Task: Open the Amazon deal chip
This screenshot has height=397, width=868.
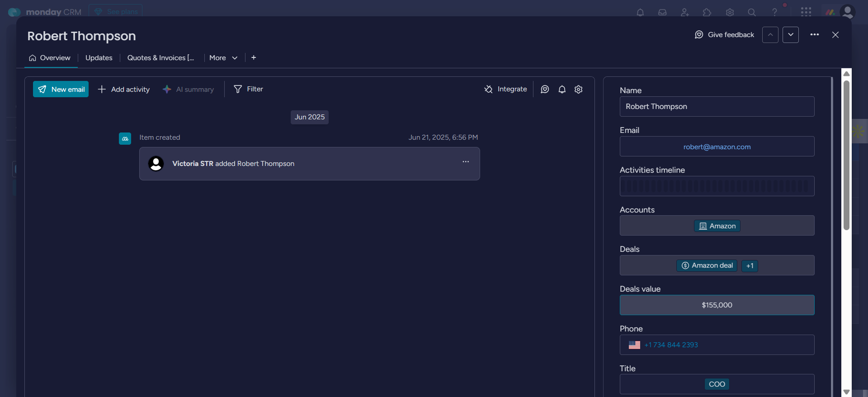Action: (707, 265)
